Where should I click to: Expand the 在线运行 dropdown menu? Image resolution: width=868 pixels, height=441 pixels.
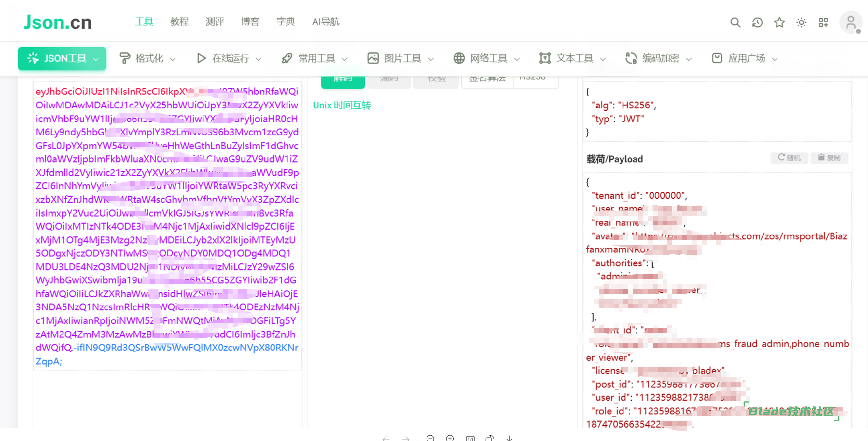point(229,58)
